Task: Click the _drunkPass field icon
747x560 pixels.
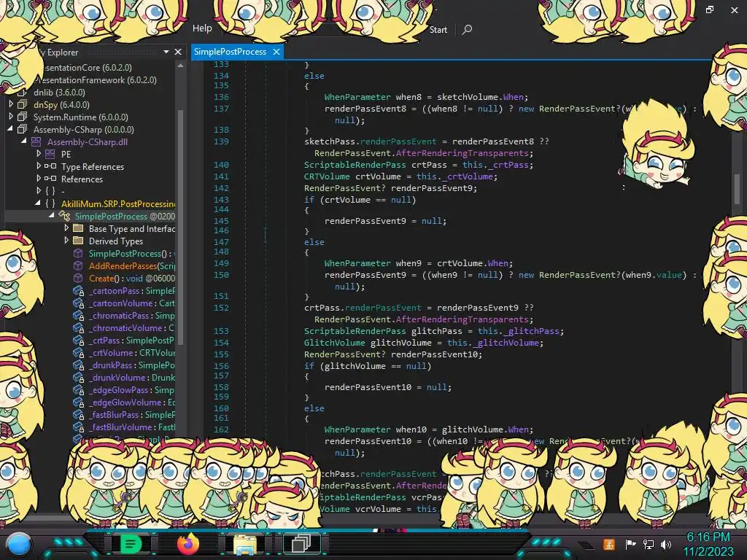Action: click(x=79, y=365)
